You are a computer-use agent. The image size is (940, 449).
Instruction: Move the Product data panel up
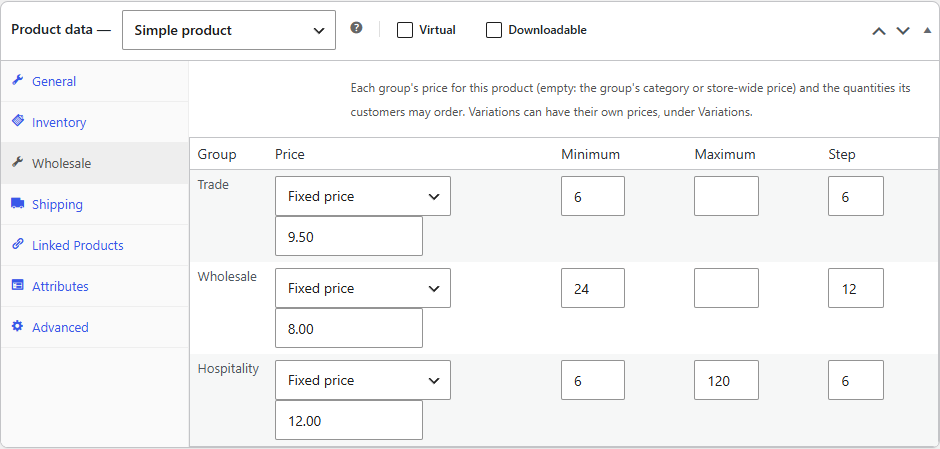879,31
